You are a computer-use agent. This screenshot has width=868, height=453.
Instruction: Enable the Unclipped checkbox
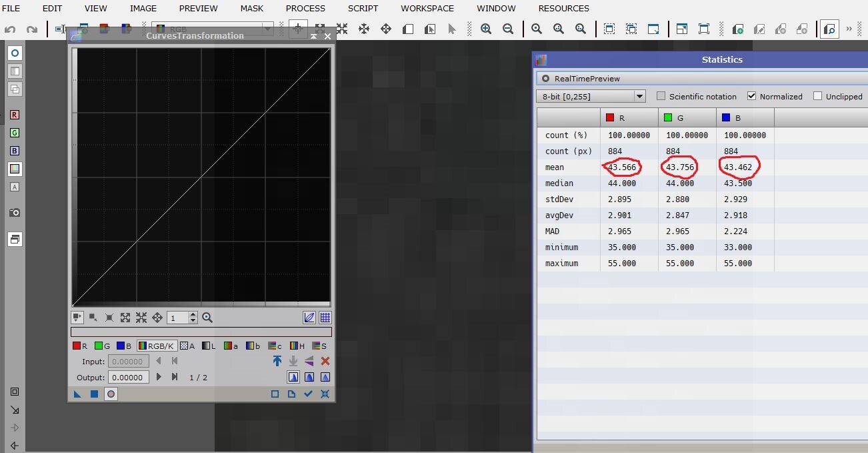[818, 96]
